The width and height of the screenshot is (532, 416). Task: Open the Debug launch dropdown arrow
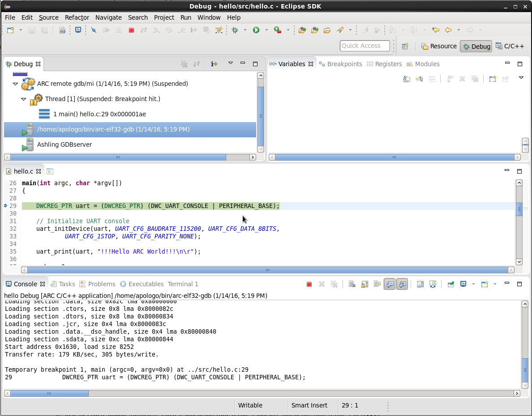click(245, 30)
